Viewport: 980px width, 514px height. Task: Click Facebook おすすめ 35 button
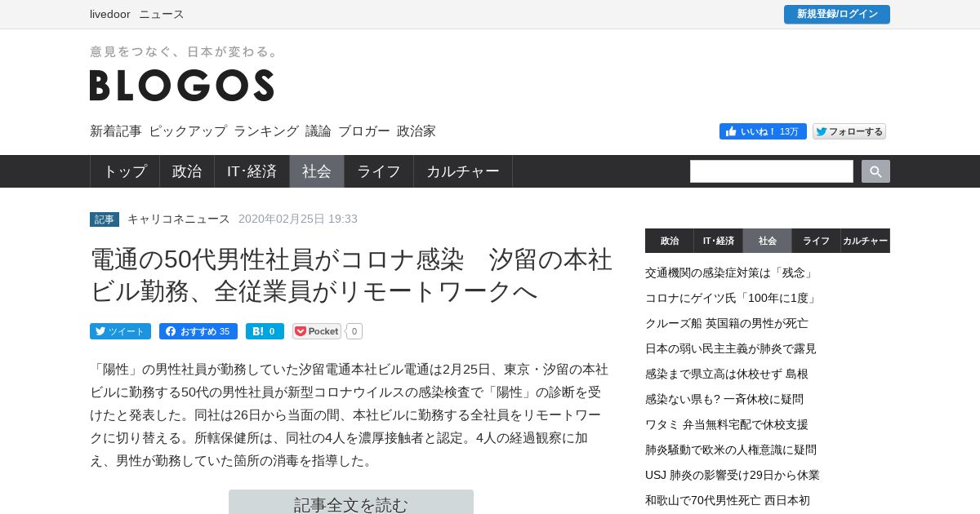198,331
